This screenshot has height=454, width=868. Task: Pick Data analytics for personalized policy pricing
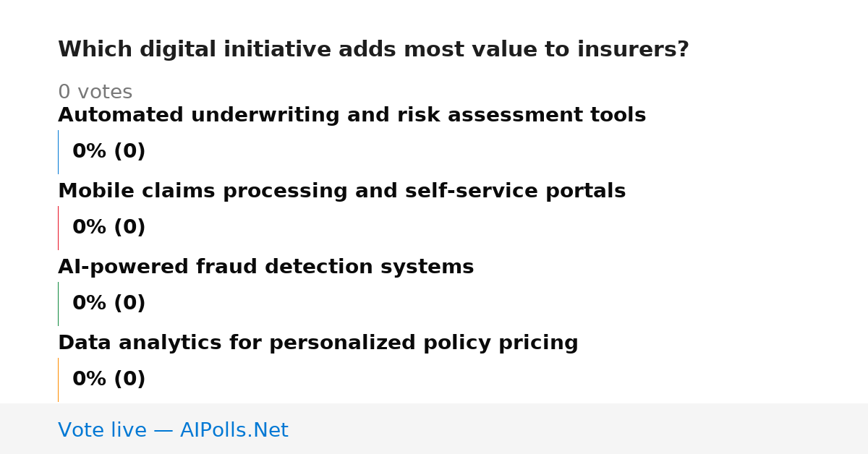318,343
